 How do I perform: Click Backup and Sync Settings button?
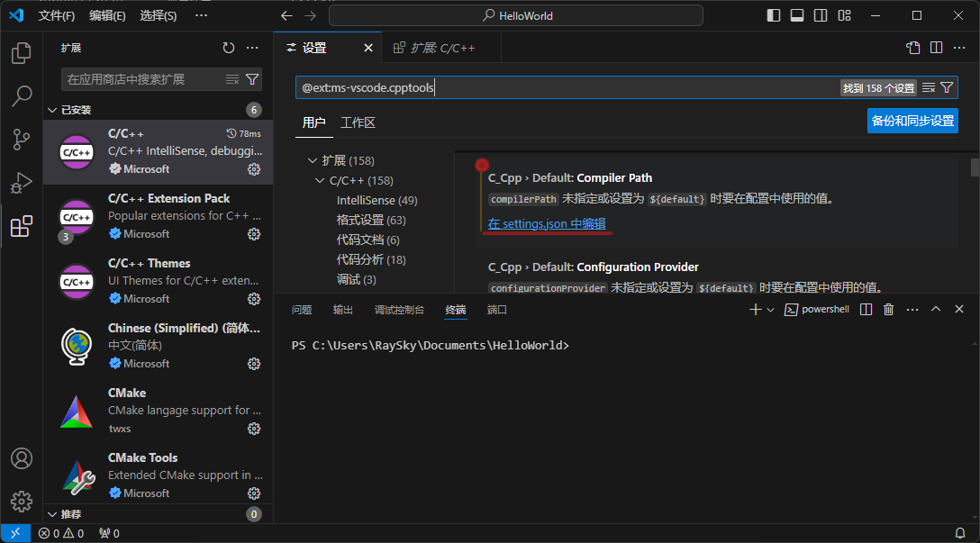912,122
